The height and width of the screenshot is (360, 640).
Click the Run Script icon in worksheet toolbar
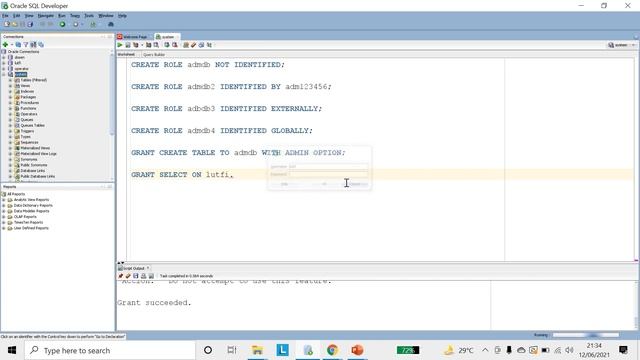(x=128, y=45)
